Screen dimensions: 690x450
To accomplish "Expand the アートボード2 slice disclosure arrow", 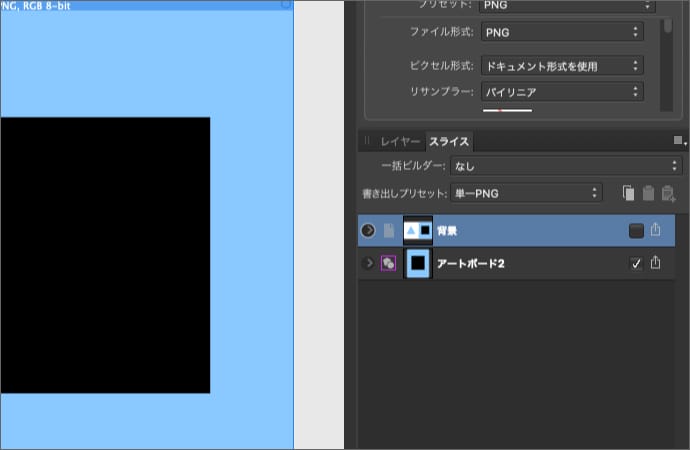I will coord(368,263).
